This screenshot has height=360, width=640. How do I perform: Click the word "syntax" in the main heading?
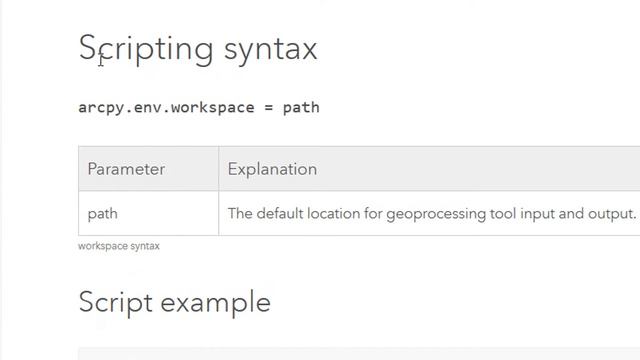coord(271,51)
